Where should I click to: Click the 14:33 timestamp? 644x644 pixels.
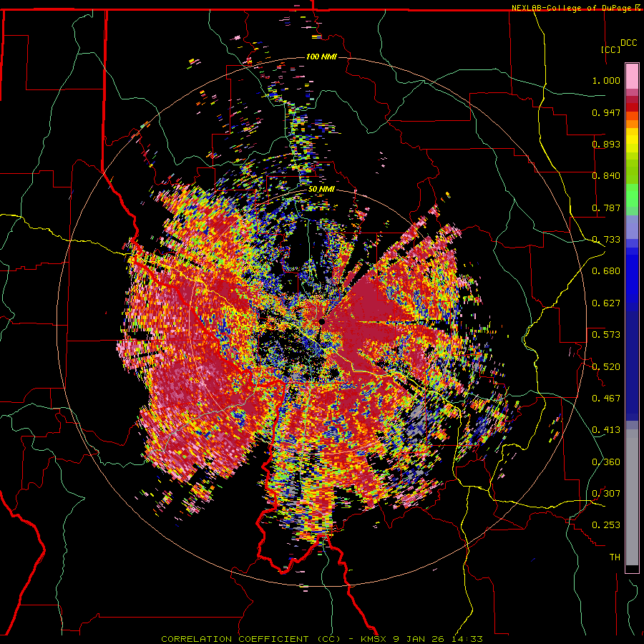click(x=468, y=639)
